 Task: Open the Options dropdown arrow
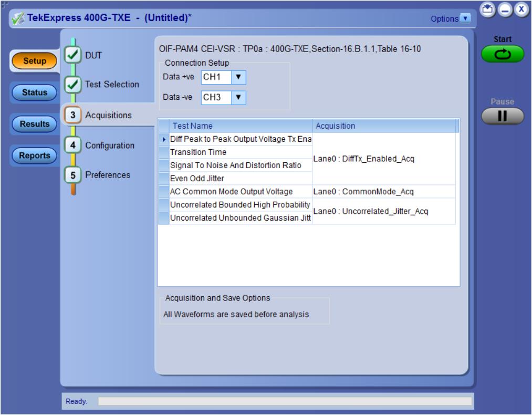click(465, 19)
